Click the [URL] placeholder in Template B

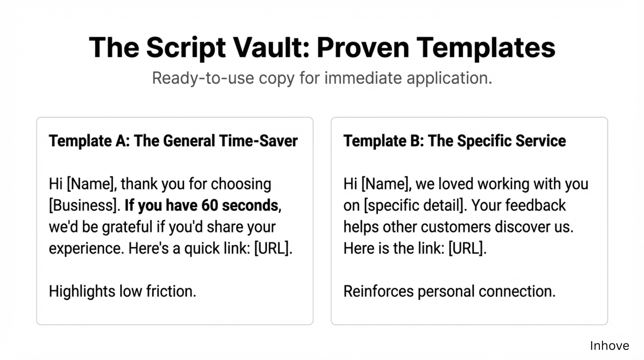pos(467,249)
